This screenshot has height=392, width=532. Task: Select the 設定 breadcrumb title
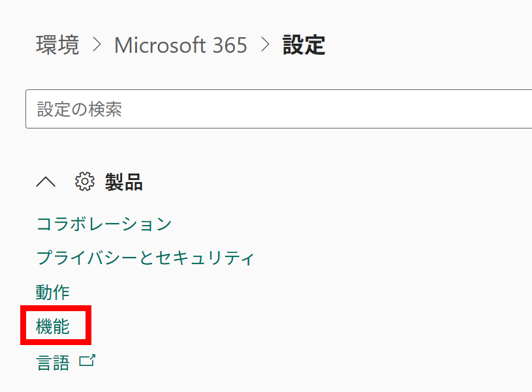(x=304, y=45)
